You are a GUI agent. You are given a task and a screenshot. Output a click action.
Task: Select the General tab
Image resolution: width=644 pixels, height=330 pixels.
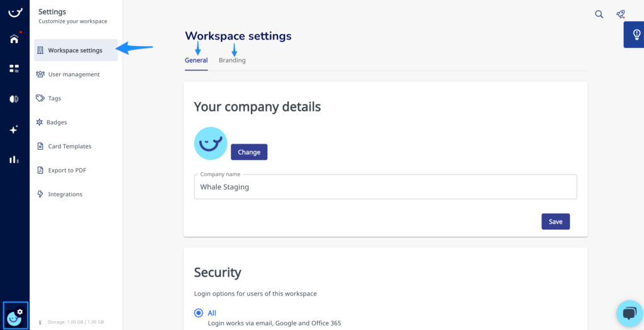point(196,60)
